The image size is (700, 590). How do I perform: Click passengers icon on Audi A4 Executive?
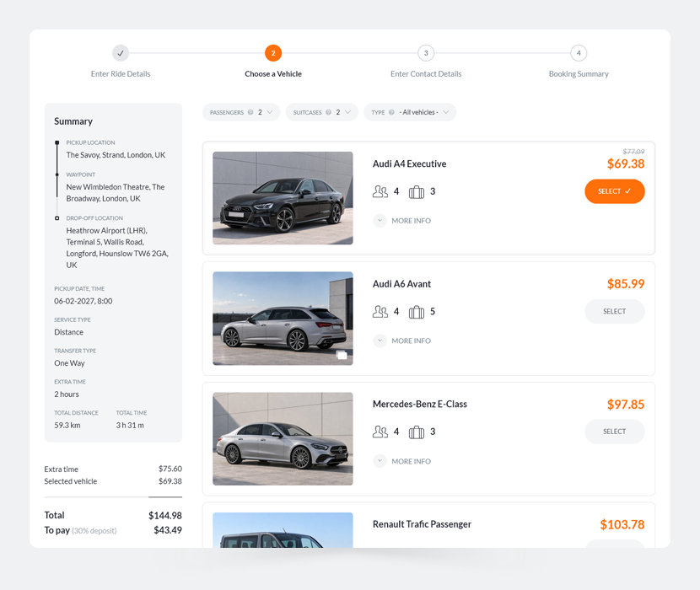click(x=380, y=192)
